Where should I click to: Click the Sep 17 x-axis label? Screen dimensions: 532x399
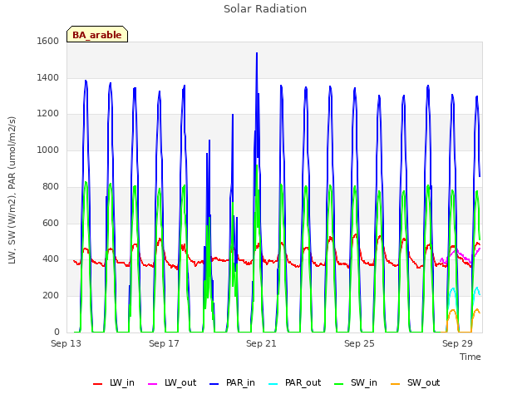click(x=164, y=343)
